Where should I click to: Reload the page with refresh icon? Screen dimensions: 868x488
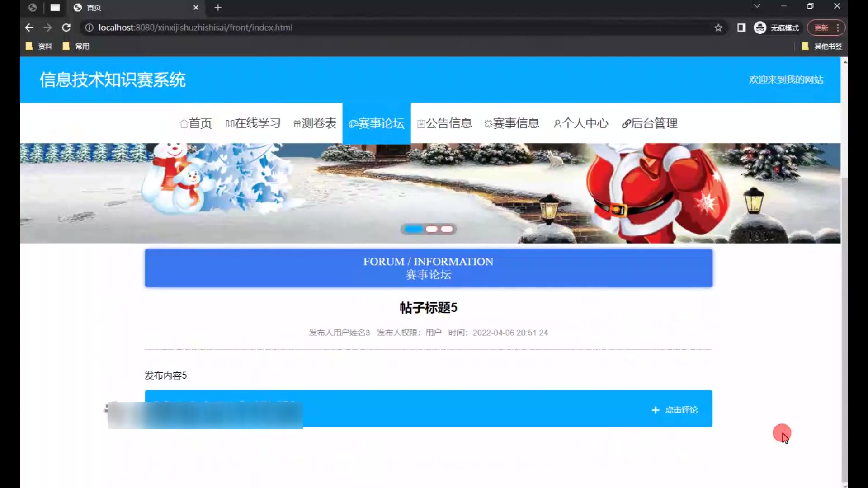point(66,28)
